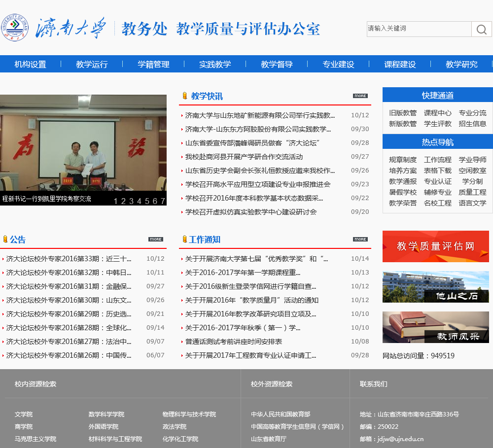Viewport: 493px width, 448px height.
Task: Open 物理科学与技术学院 footer link
Action: pyautogui.click(x=189, y=414)
